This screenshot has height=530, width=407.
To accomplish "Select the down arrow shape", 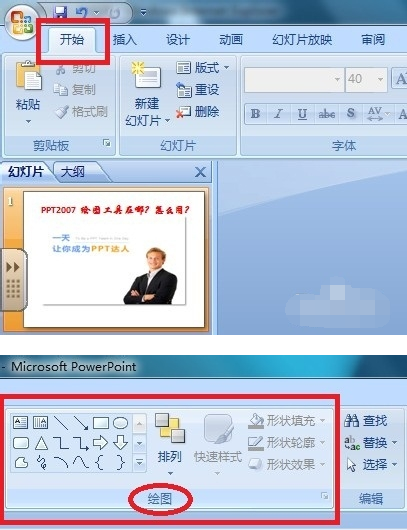I will [x=121, y=443].
